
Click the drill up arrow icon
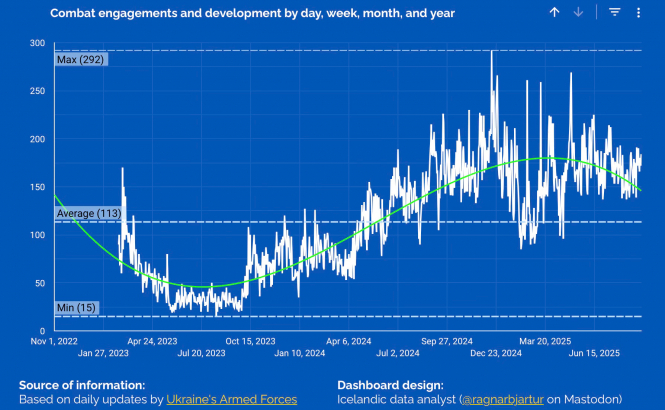coord(555,12)
